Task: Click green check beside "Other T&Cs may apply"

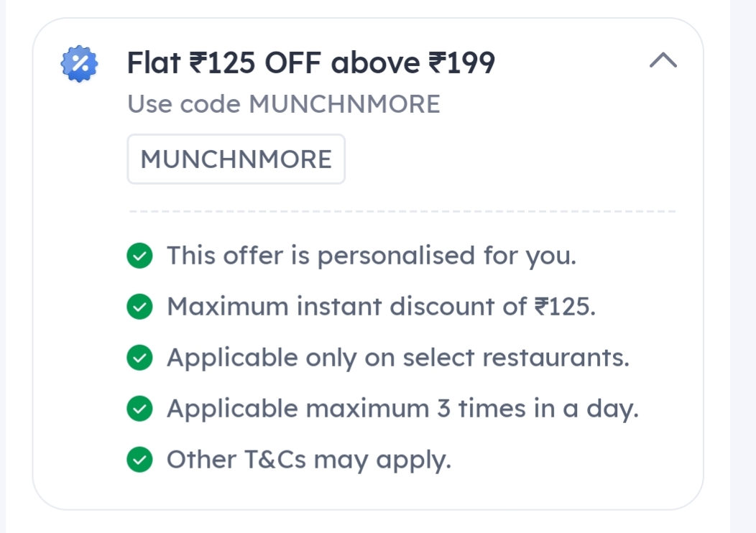Action: click(139, 460)
